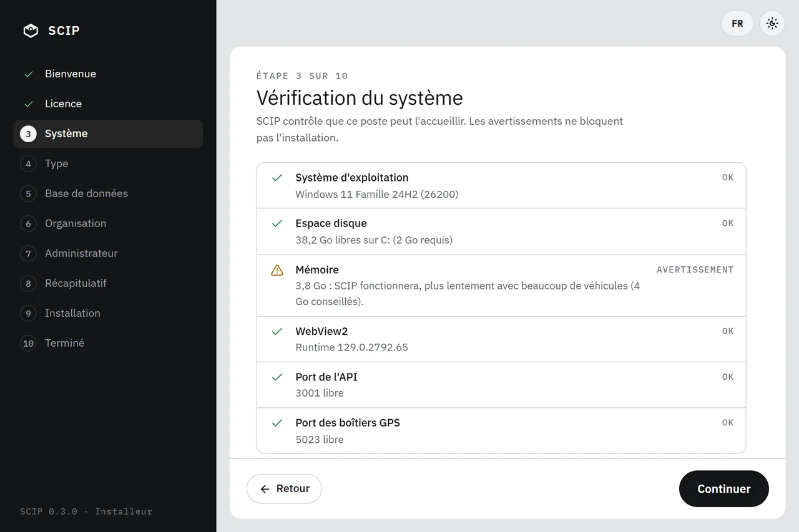Click the Continuer button
The image size is (799, 532).
724,489
